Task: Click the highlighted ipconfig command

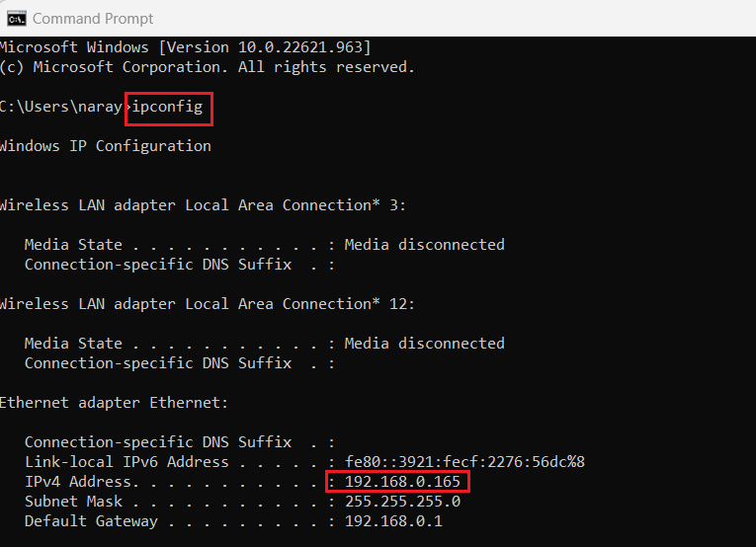Action: coord(167,107)
